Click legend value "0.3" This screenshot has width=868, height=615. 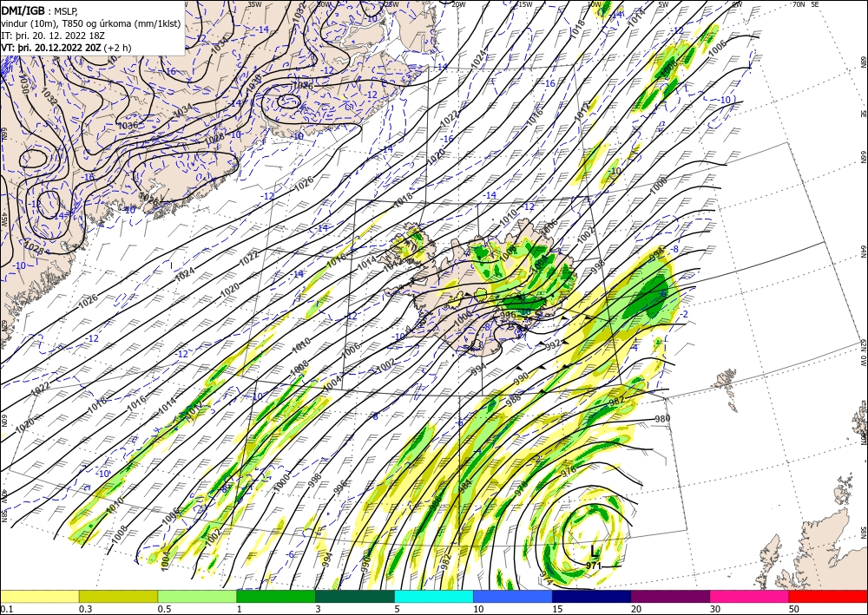[x=85, y=609]
